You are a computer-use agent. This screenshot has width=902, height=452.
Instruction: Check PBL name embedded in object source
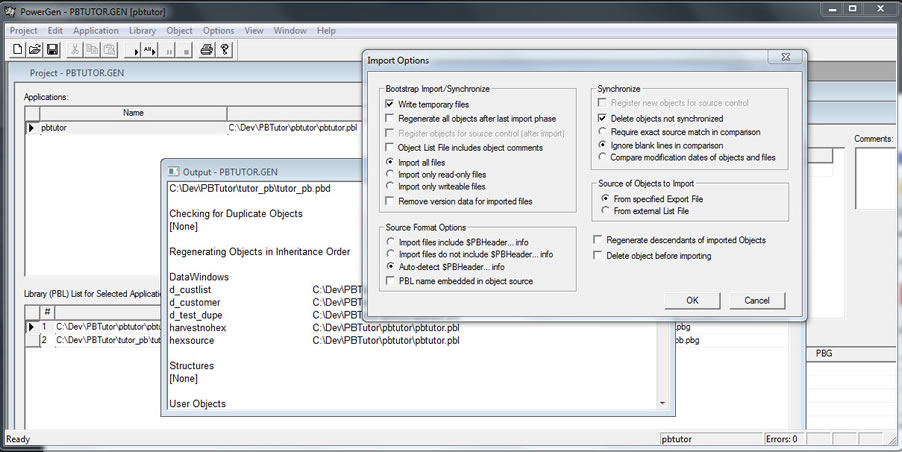pos(390,282)
